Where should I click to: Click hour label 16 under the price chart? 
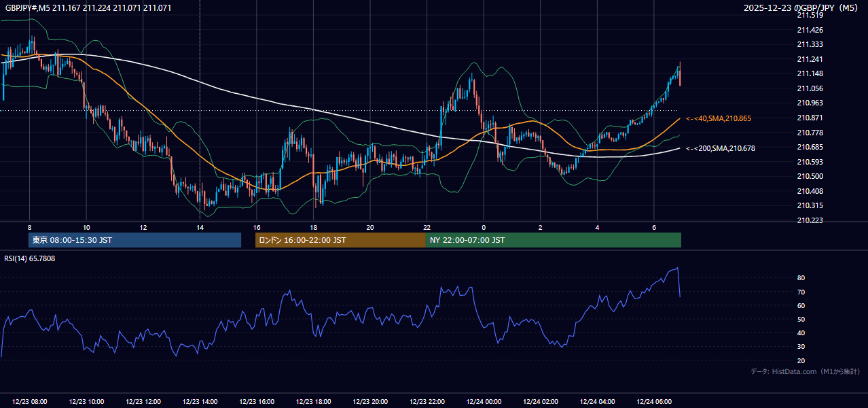[x=257, y=227]
